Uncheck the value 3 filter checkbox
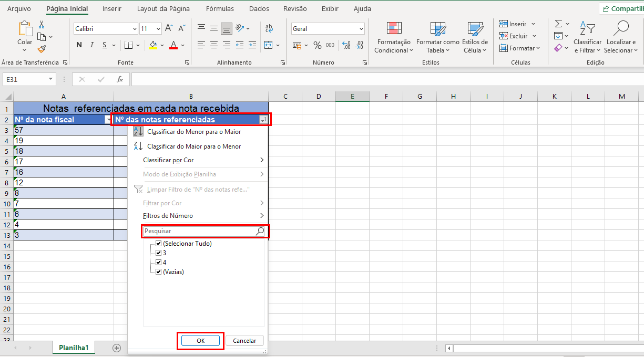The width and height of the screenshot is (644, 357). tap(159, 253)
